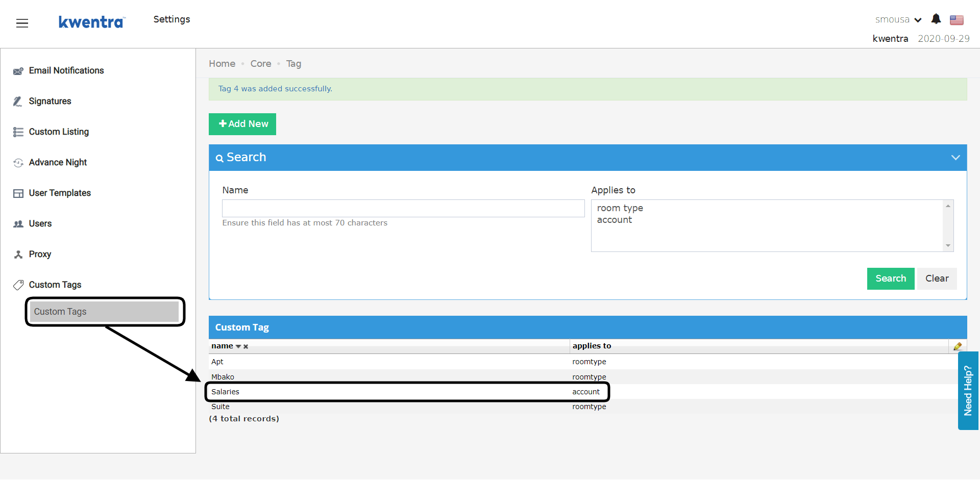Select the Custom Tags submenu item

105,312
